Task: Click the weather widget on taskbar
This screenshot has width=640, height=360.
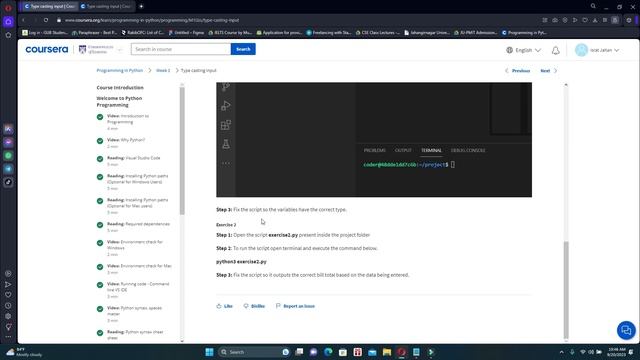Action: (24, 352)
